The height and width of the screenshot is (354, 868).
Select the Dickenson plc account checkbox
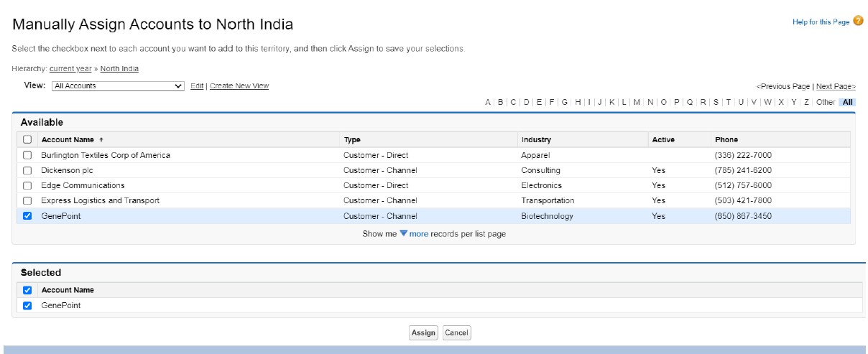27,170
